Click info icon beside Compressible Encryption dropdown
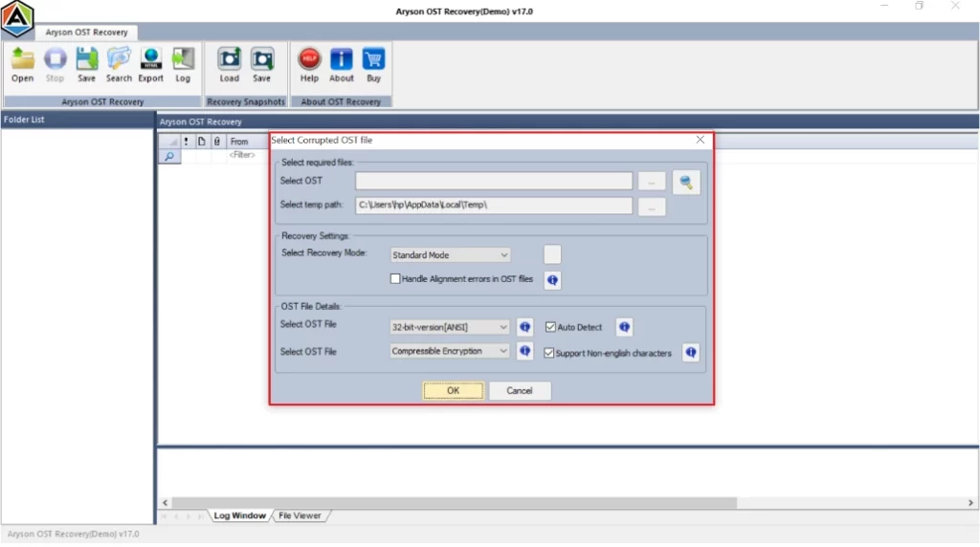 [x=525, y=352]
